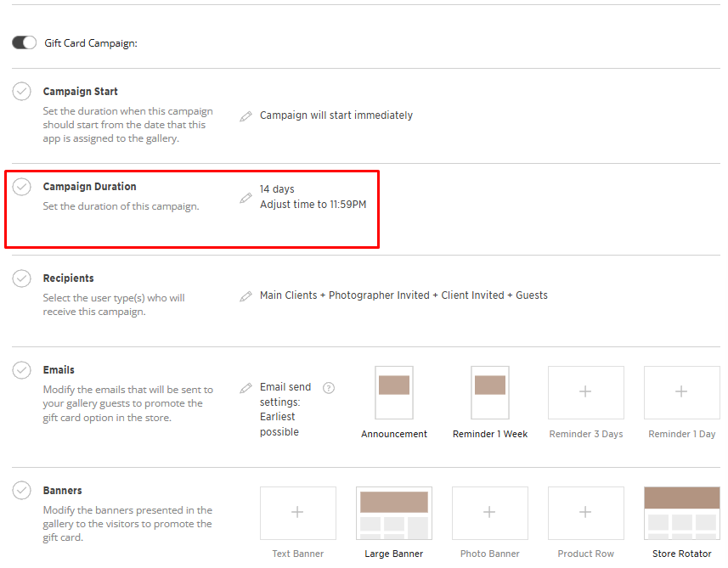Add a Text Banner

(x=297, y=513)
